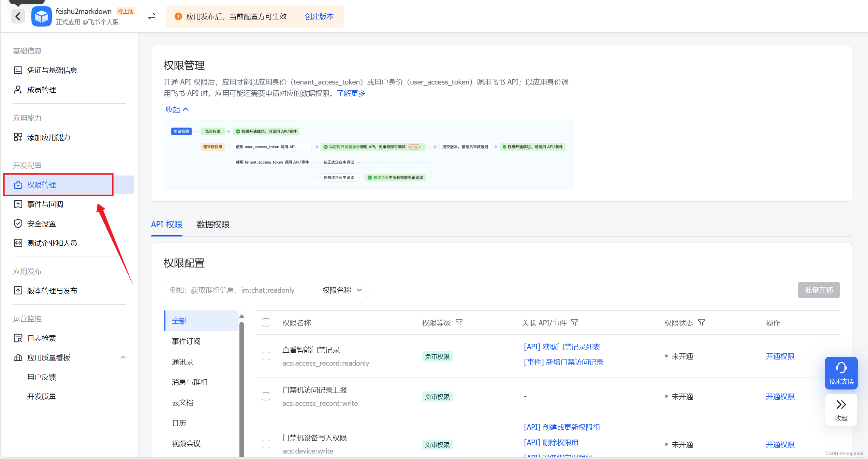Filter by 关联 API/事件 funnel icon
The height and width of the screenshot is (459, 868).
pyautogui.click(x=575, y=322)
